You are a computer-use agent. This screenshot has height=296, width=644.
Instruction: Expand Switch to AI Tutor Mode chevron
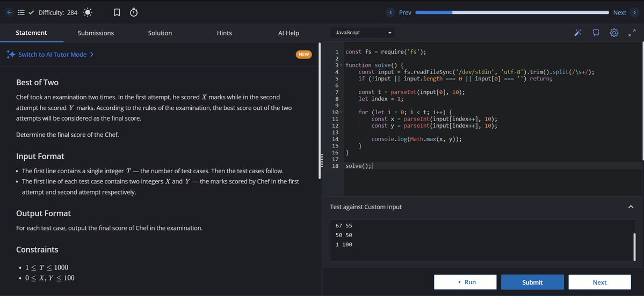click(92, 55)
